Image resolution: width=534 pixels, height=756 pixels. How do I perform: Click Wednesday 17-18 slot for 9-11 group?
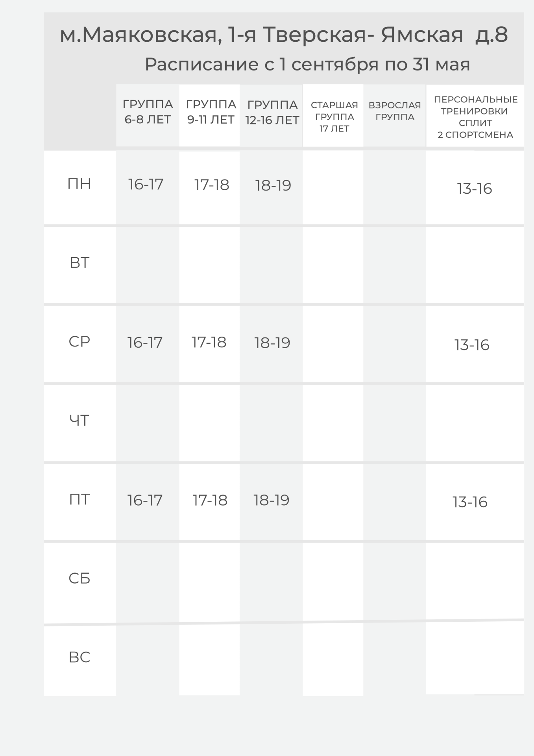[x=209, y=342]
